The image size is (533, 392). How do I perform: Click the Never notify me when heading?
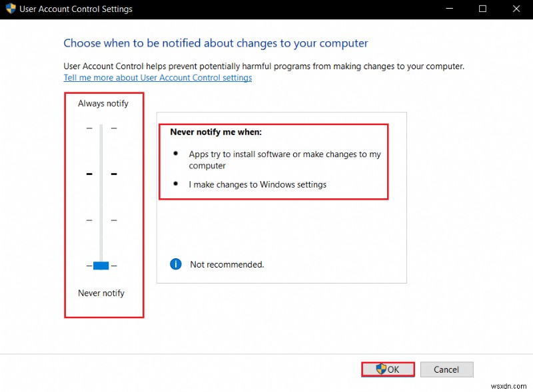tap(216, 132)
